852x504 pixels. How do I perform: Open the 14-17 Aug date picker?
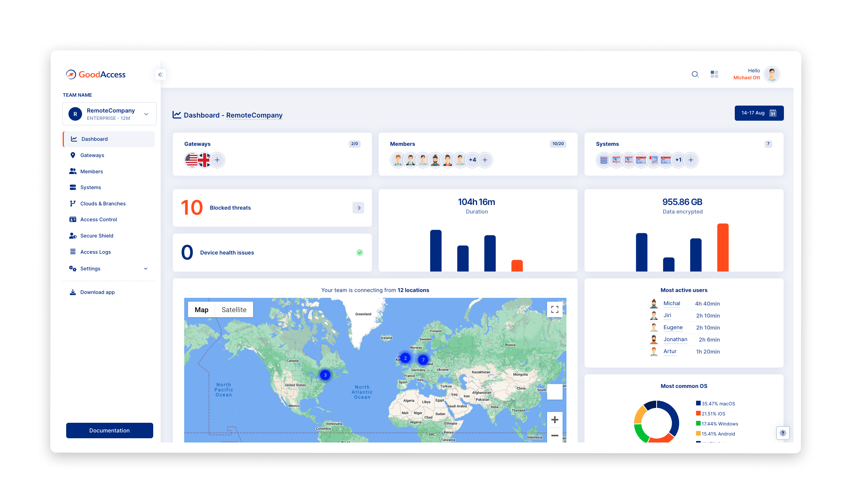pyautogui.click(x=759, y=113)
